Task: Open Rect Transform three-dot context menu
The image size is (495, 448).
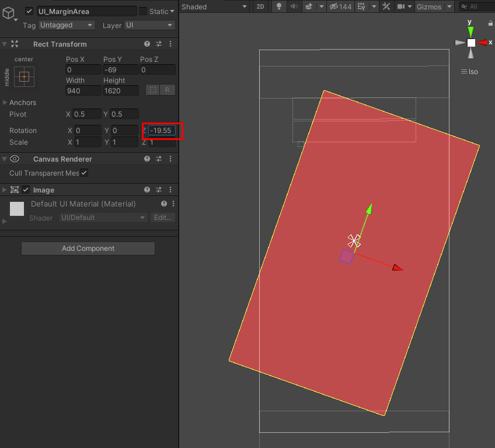Action: click(170, 44)
